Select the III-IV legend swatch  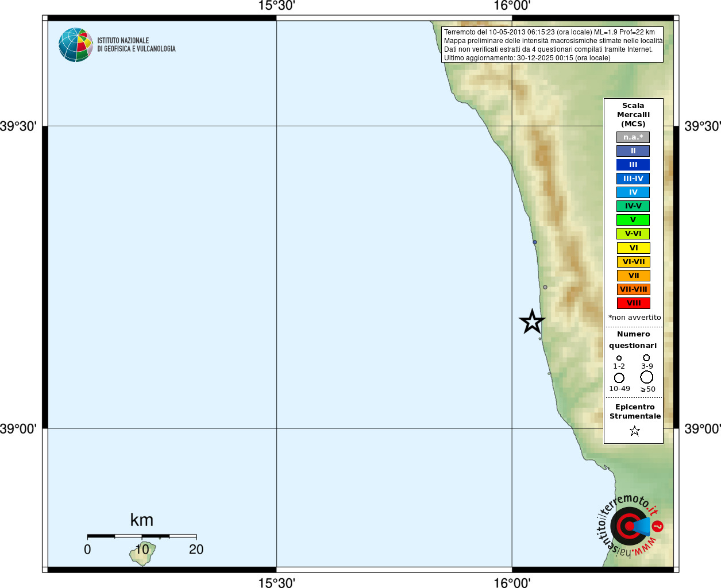tap(633, 179)
